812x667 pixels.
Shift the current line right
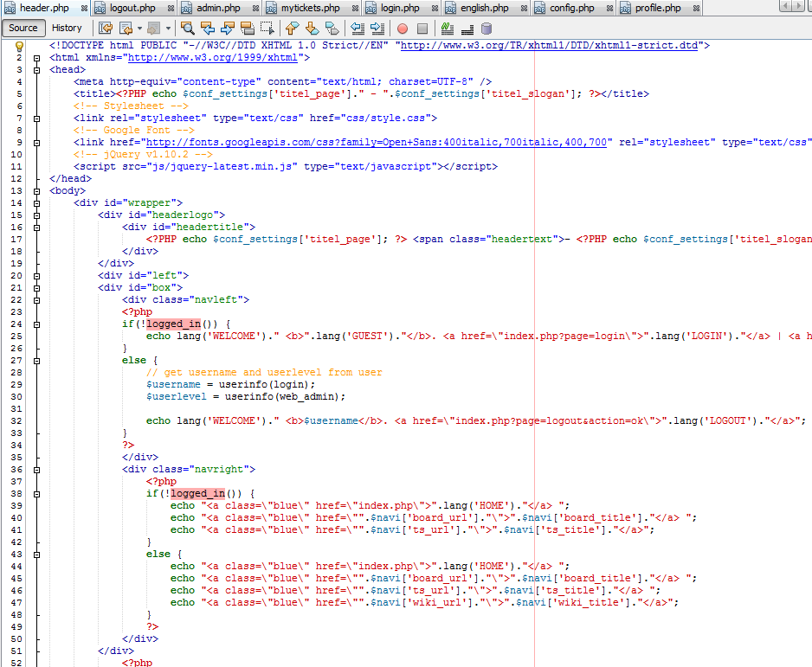(x=377, y=28)
